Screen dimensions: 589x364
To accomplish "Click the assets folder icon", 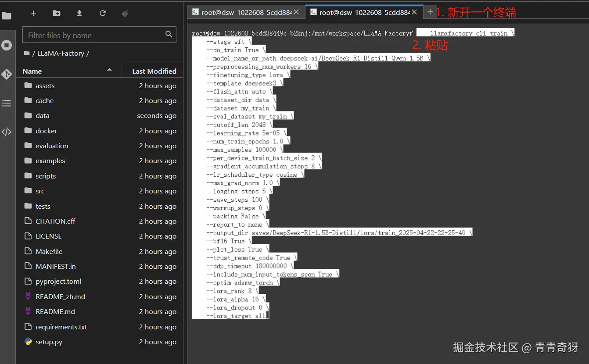I will 28,86.
